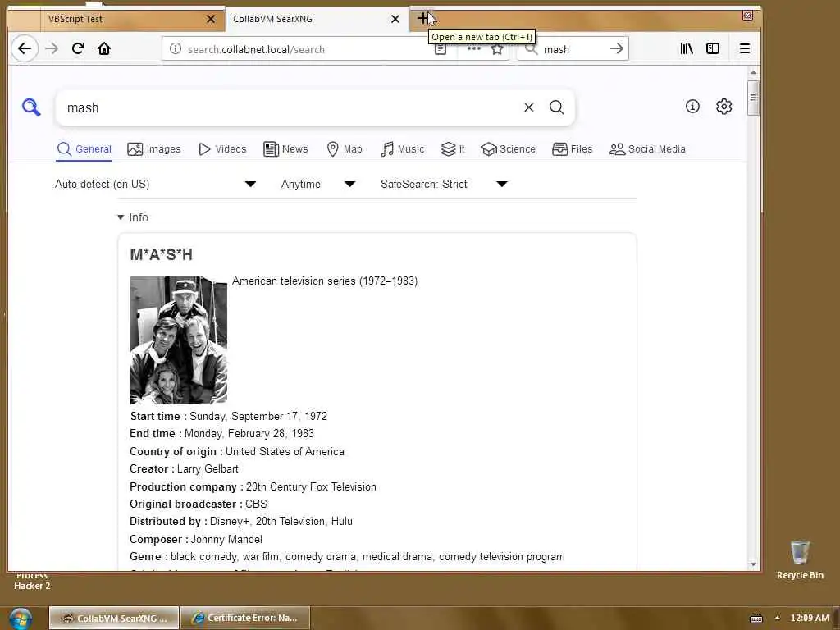The image size is (840, 630).
Task: Click '20th Century Fox Television' value
Action: [311, 487]
